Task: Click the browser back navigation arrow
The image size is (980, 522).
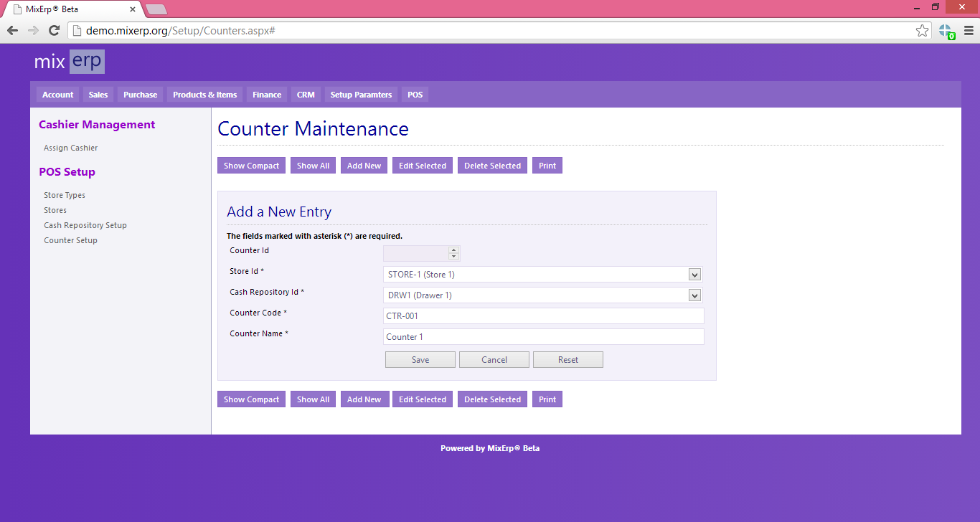Action: (x=11, y=31)
